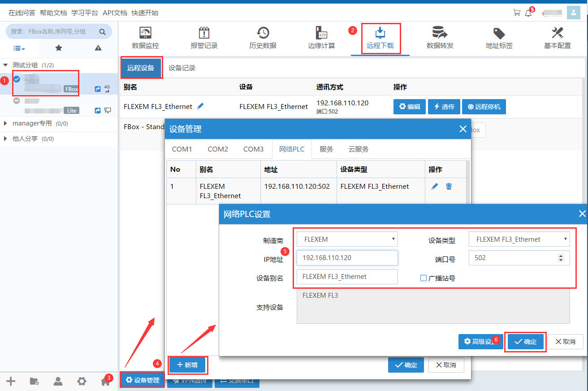Open the 快速开始 link
This screenshot has height=391, width=588.
(x=145, y=13)
